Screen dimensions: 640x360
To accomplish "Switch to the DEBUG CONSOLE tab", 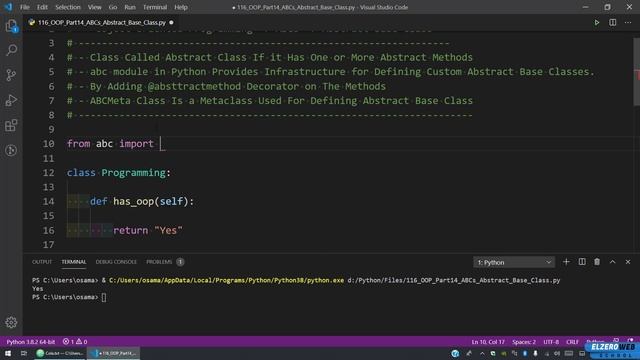I will 116,262.
